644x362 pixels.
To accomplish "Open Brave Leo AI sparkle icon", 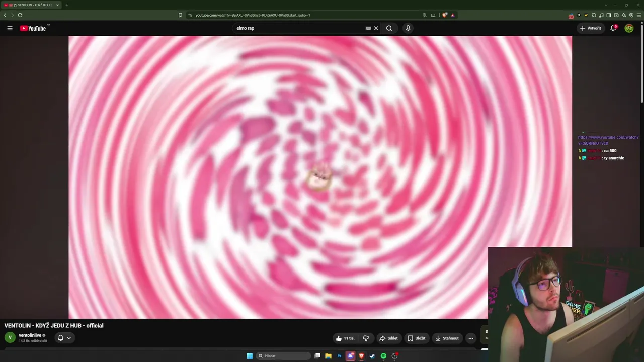I will tap(624, 15).
